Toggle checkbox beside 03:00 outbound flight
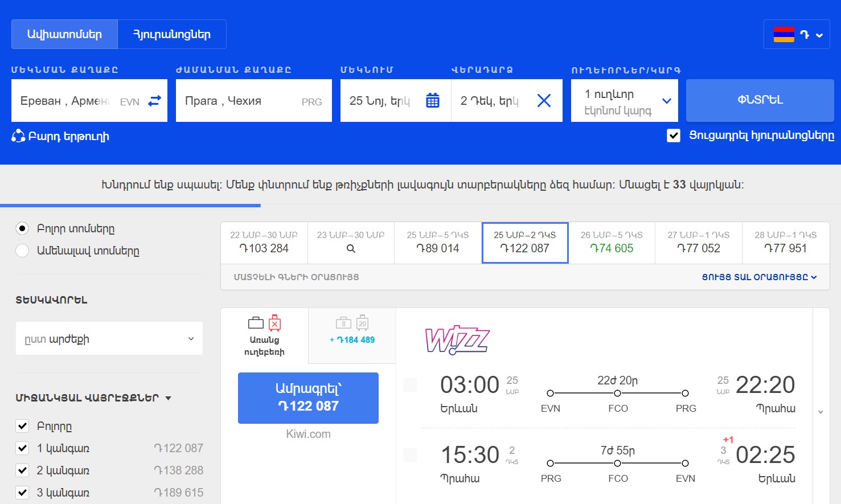Screen dimensions: 841x504 pyautogui.click(x=410, y=385)
